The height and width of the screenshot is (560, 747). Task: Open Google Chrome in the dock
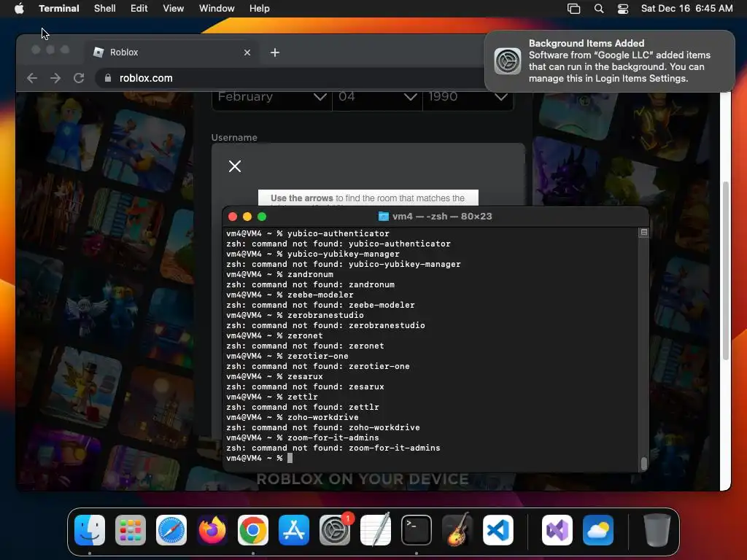click(253, 530)
